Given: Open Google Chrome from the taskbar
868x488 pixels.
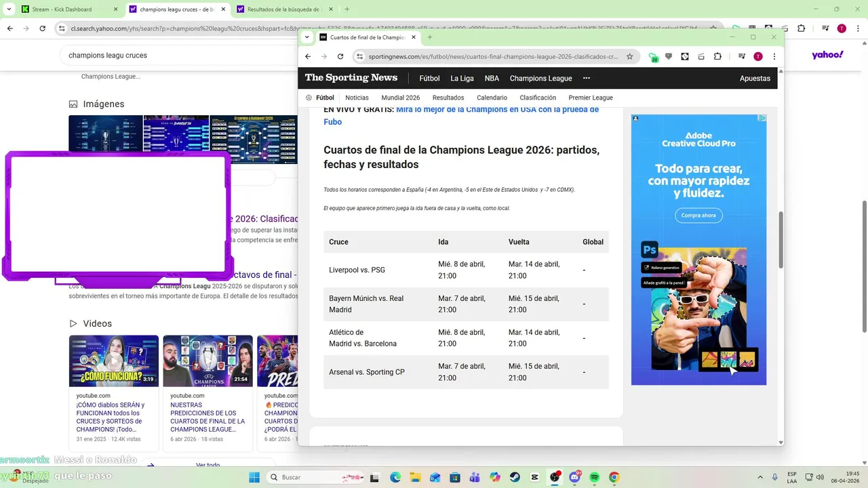Looking at the screenshot, I should click(614, 477).
